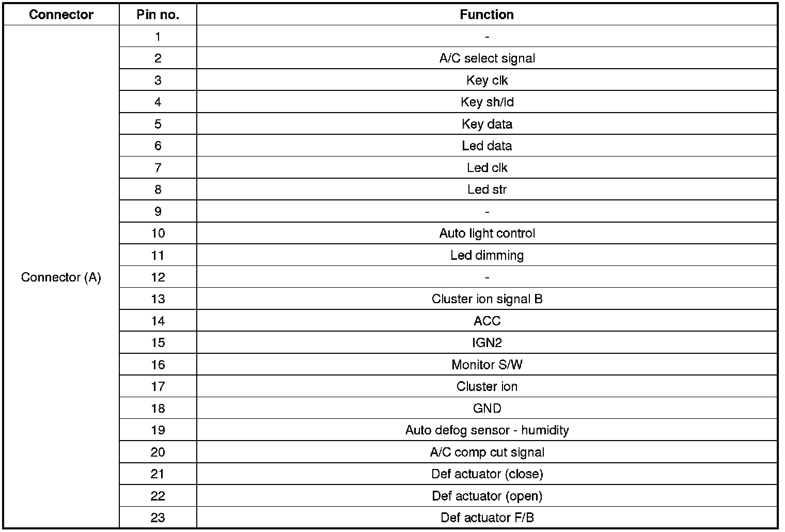Click the Function column header

[x=486, y=14]
